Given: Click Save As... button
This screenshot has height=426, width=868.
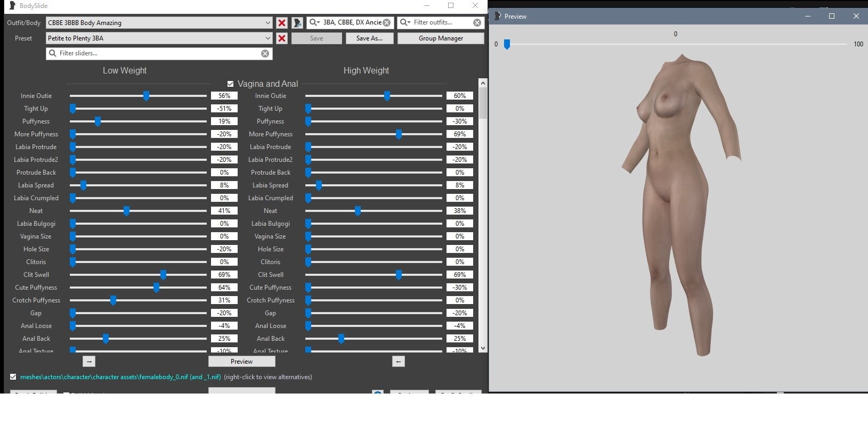Looking at the screenshot, I should tap(369, 38).
